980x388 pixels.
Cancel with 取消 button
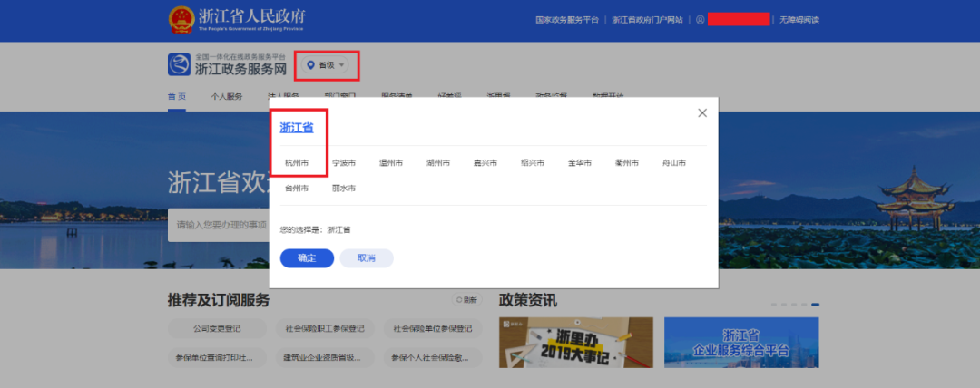[367, 258]
